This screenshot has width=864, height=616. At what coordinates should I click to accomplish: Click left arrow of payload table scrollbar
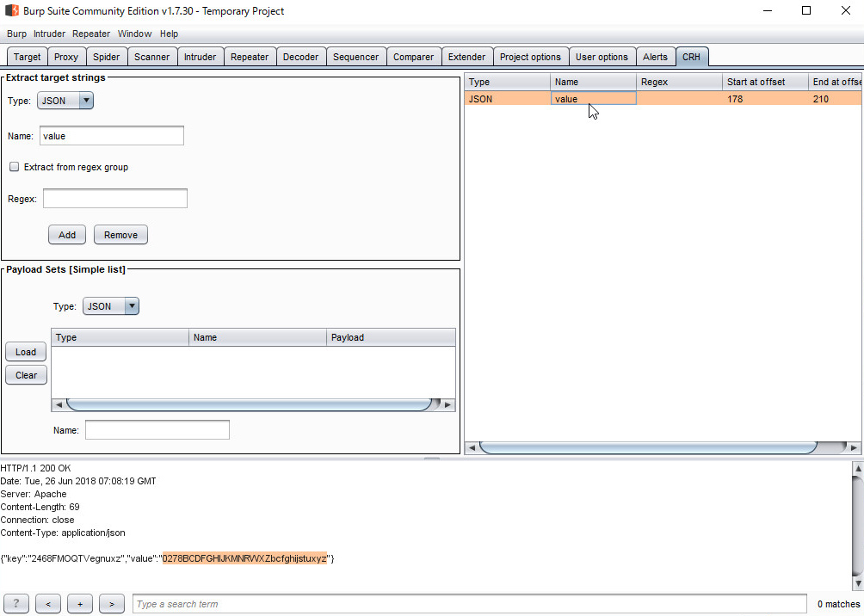pos(59,405)
